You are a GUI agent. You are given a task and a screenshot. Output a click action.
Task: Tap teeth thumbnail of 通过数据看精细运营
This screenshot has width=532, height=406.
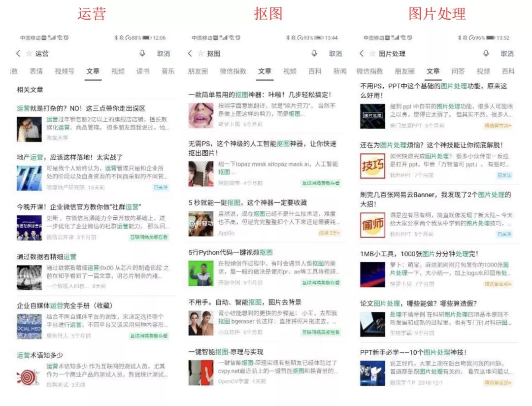click(29, 277)
